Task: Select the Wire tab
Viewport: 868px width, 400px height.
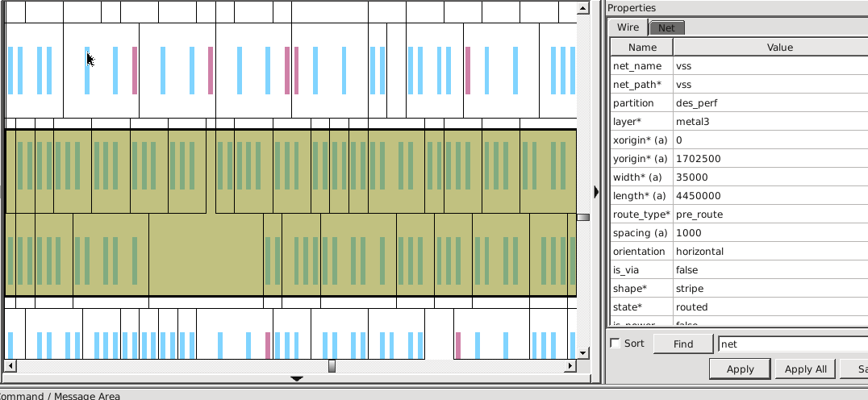Action: (628, 27)
